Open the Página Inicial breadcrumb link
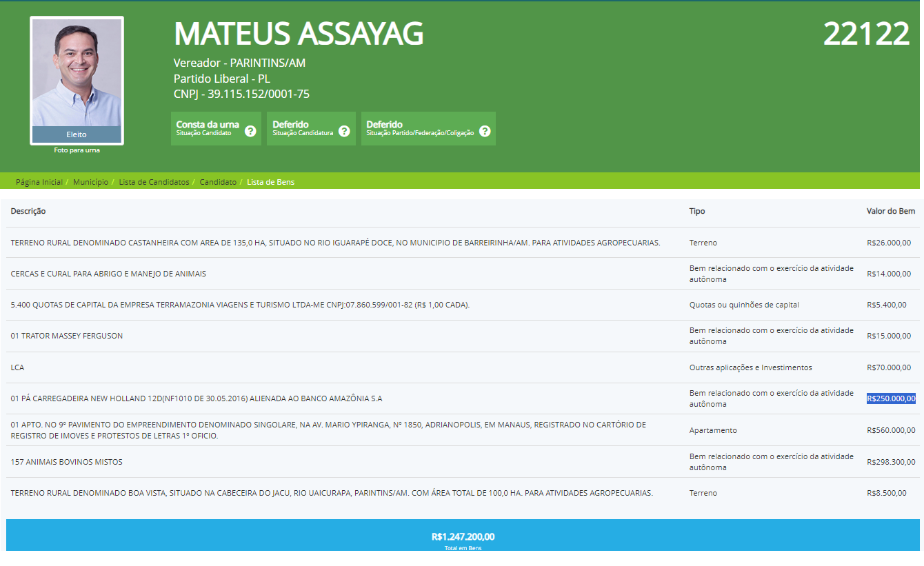Viewport: 924px width, 566px height. pos(39,182)
